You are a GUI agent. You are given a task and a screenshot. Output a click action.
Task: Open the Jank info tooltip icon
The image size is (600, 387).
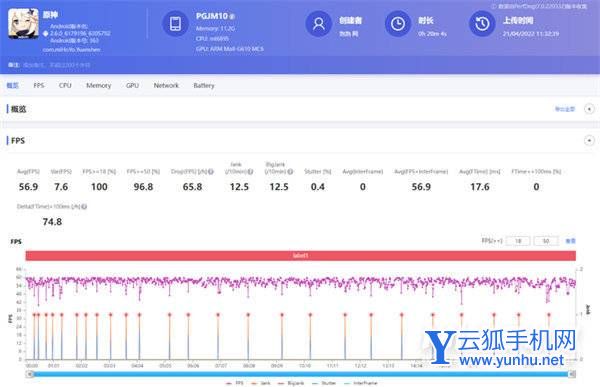250,172
